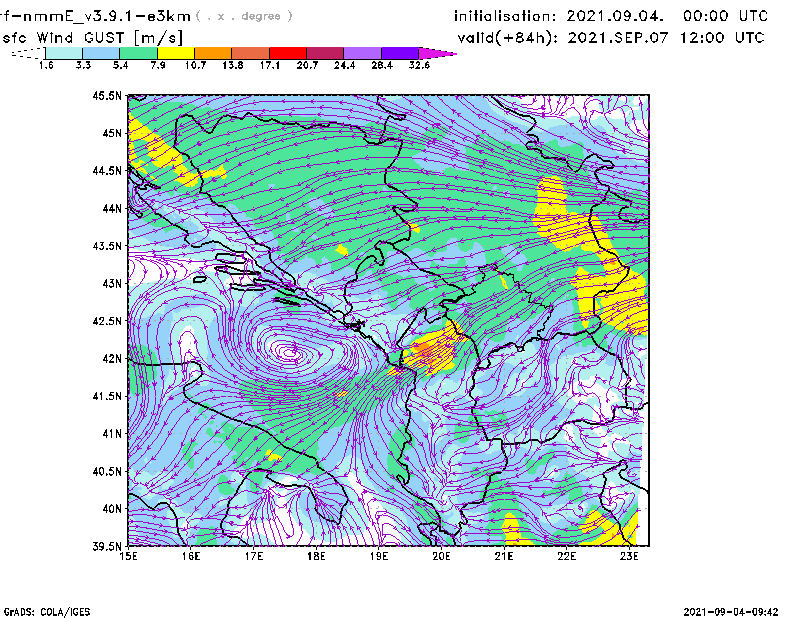Select the light cyan 1.6–3.3 swatch
Viewport: 800px width, 618px height.
62,53
